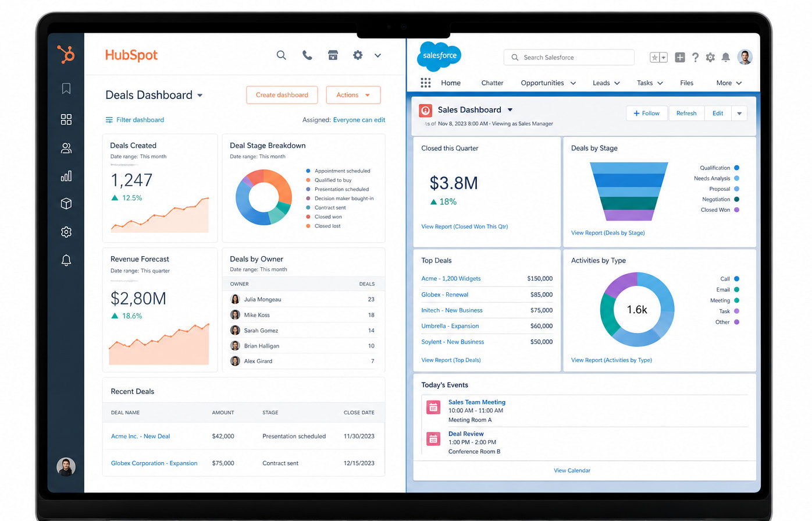Open the Salesforce help question mark icon

pos(695,57)
